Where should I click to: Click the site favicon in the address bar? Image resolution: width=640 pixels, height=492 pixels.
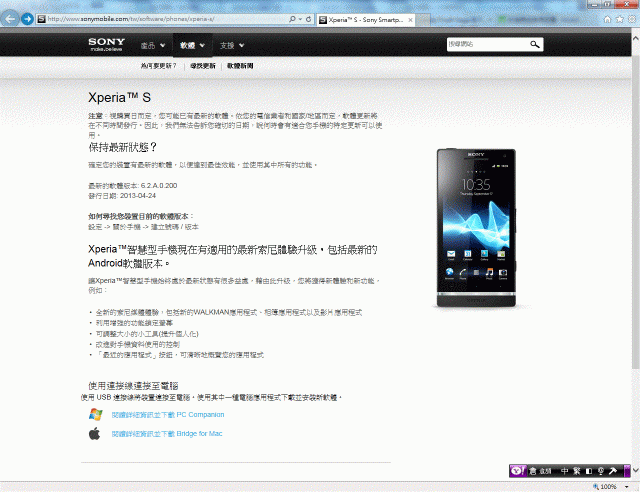[41, 19]
